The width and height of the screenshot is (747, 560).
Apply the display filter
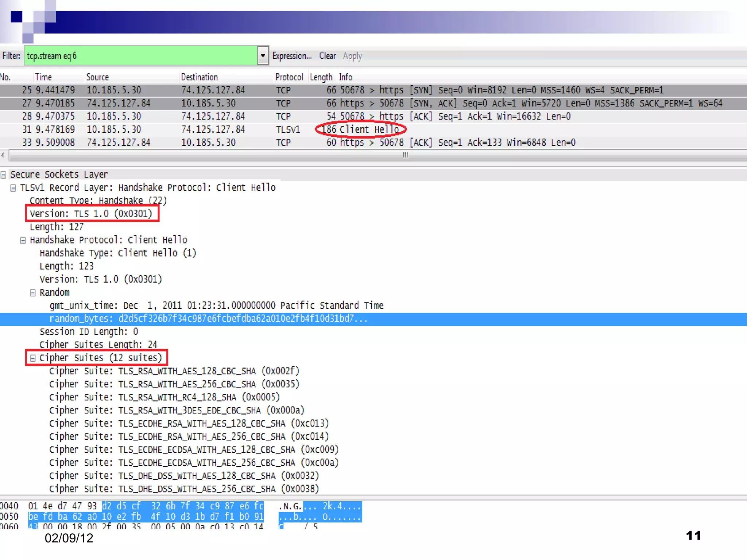352,56
